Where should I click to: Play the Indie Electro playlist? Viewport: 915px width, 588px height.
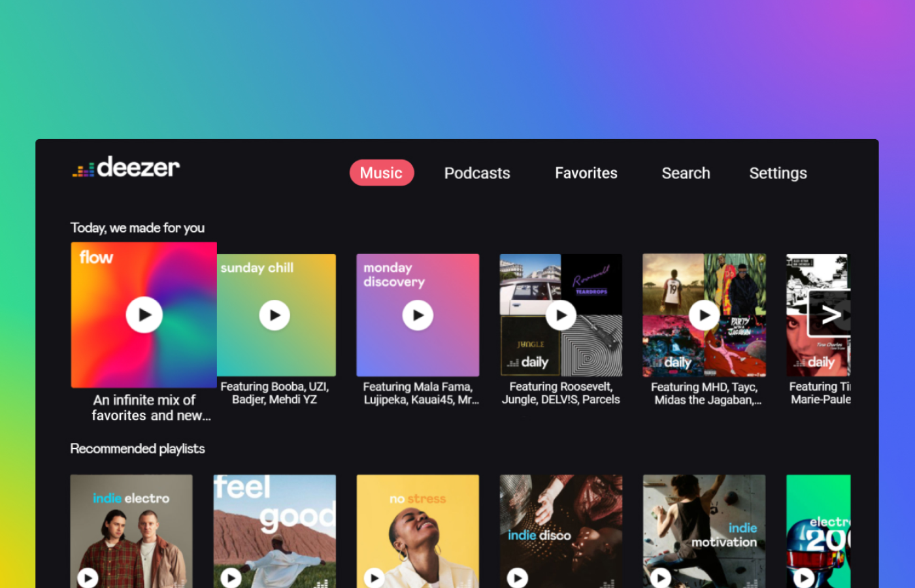click(x=88, y=578)
